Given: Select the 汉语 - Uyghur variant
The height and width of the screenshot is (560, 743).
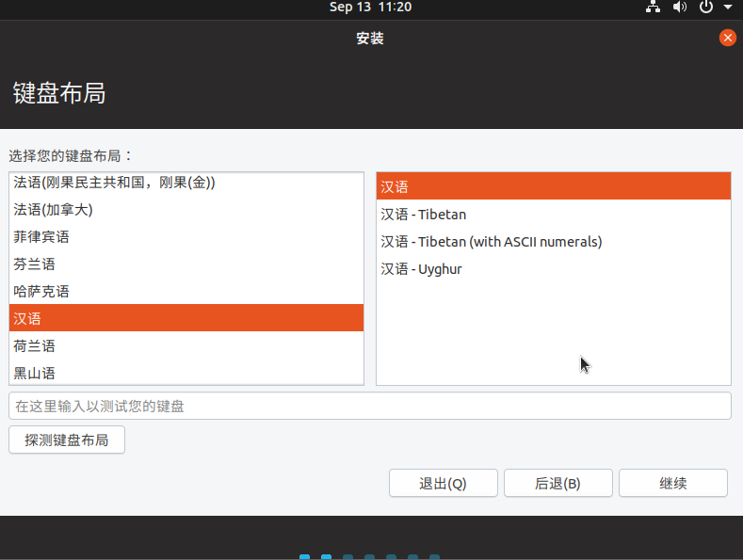Looking at the screenshot, I should coord(554,268).
